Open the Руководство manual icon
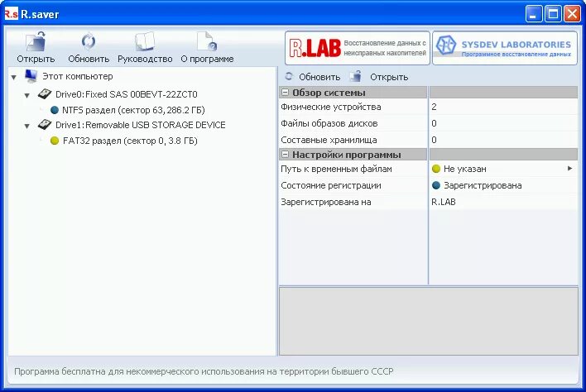Screen dimensions: 586x392 coord(145,42)
